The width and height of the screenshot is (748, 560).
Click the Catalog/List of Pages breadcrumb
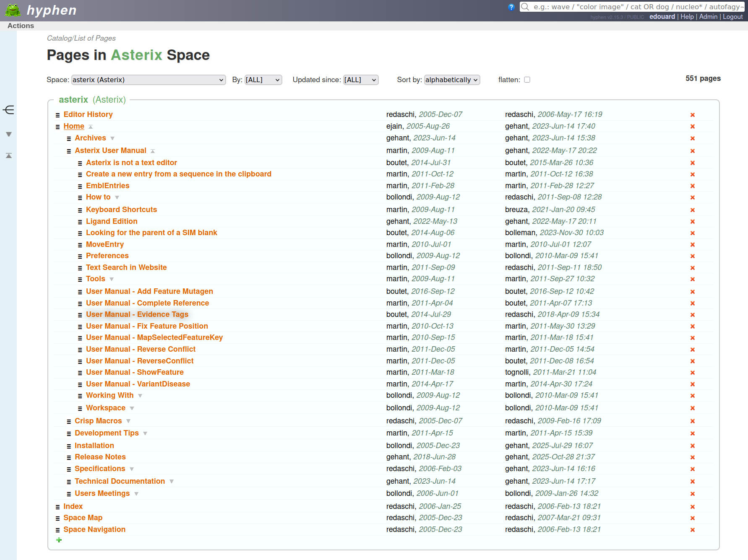[x=81, y=38]
